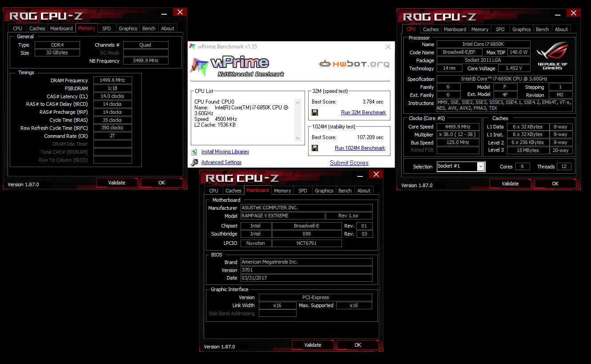Click BIOS version 3701 field

[x=306, y=270]
